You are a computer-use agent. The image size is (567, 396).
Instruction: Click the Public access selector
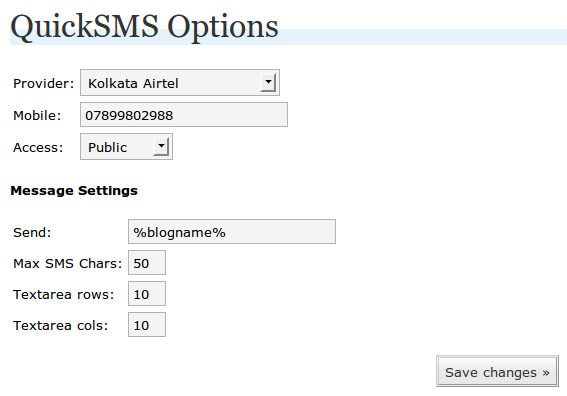(x=126, y=147)
